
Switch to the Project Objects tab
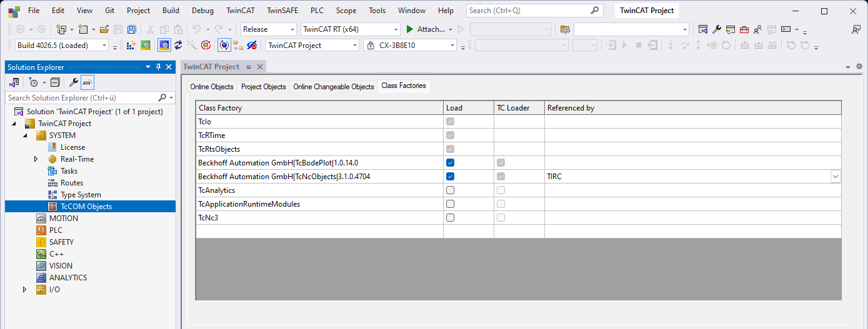click(264, 87)
